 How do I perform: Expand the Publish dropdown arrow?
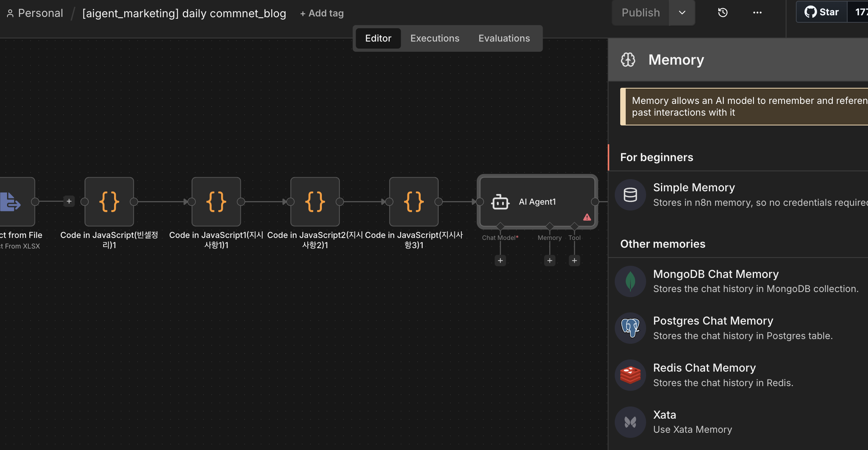(x=682, y=13)
